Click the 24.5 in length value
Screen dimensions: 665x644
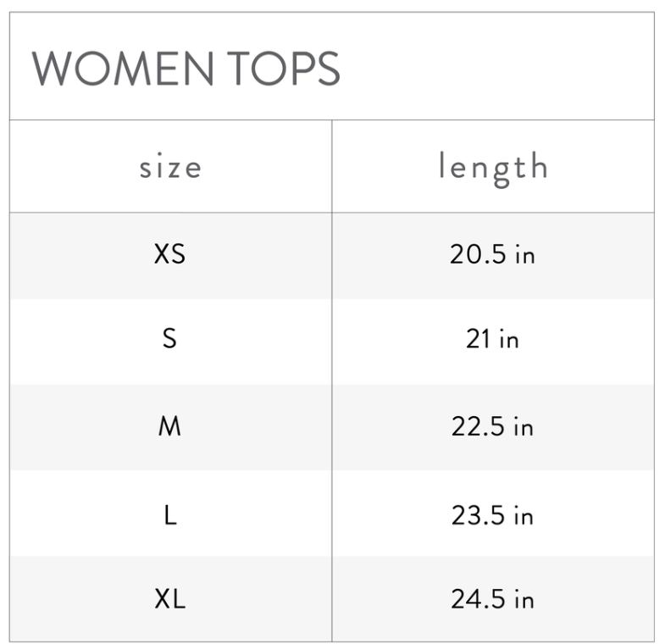[492, 600]
